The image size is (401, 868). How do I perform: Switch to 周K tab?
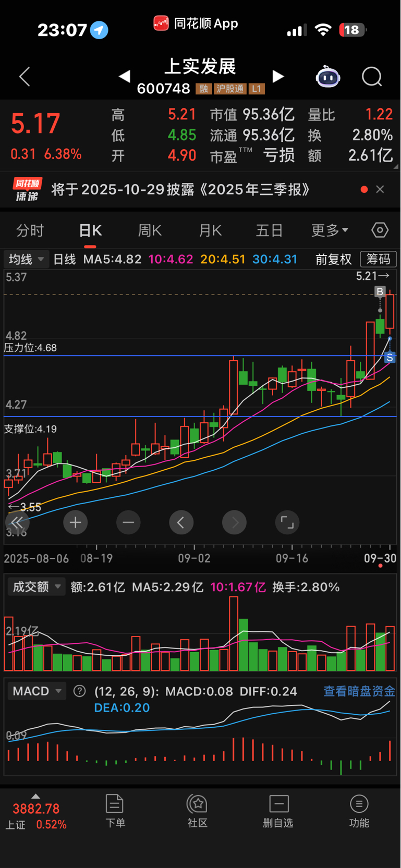pos(150,230)
